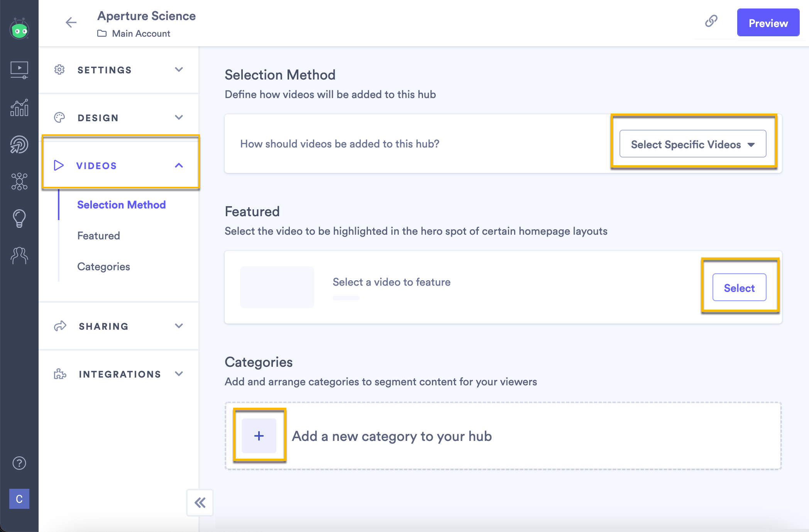Click 'Select a video to feature' text
This screenshot has height=532, width=809.
(391, 282)
